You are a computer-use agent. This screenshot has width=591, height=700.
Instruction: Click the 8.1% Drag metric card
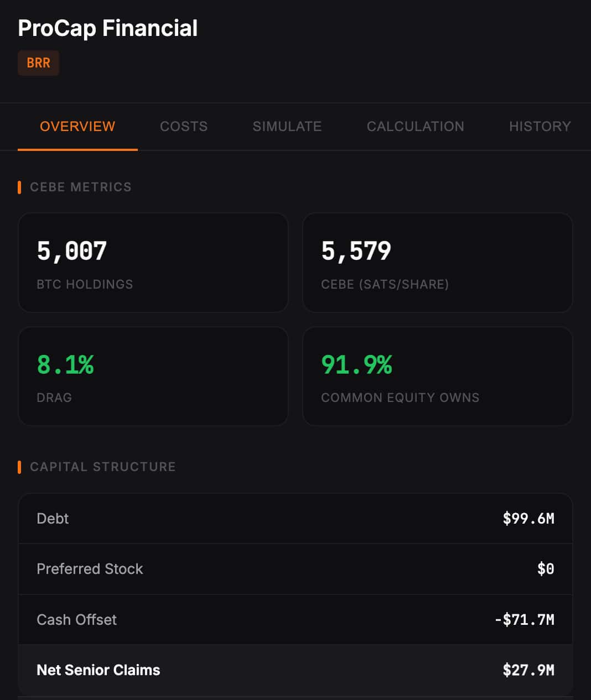pyautogui.click(x=153, y=377)
